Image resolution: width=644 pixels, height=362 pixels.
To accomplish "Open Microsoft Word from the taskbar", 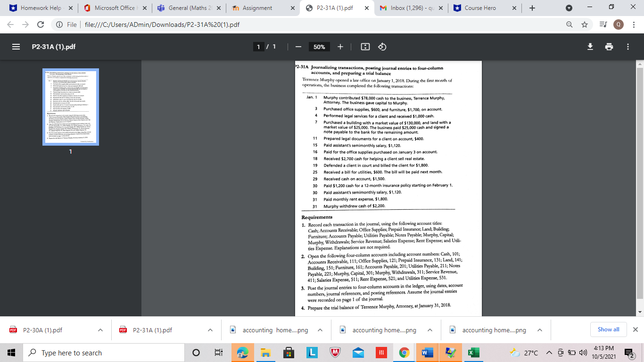I will click(426, 352).
